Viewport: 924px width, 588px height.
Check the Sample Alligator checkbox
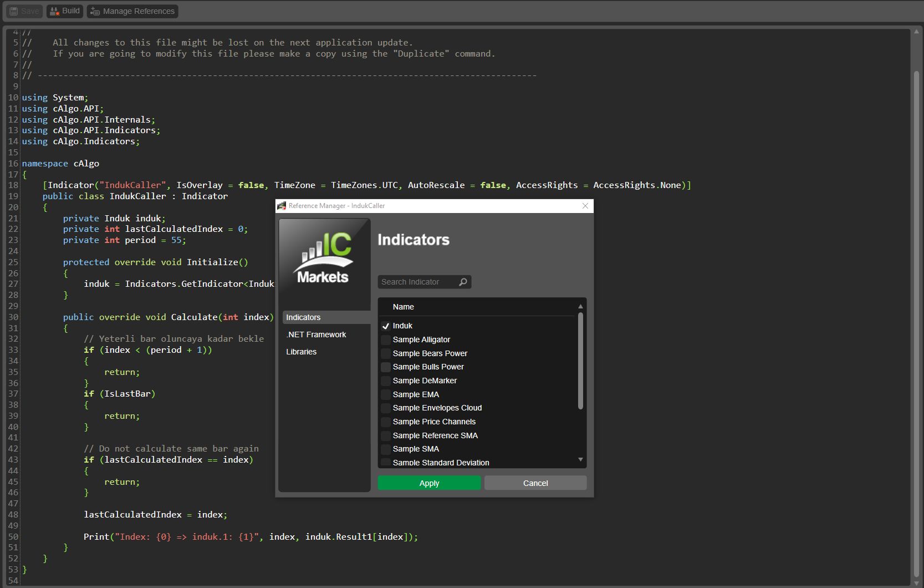(386, 339)
